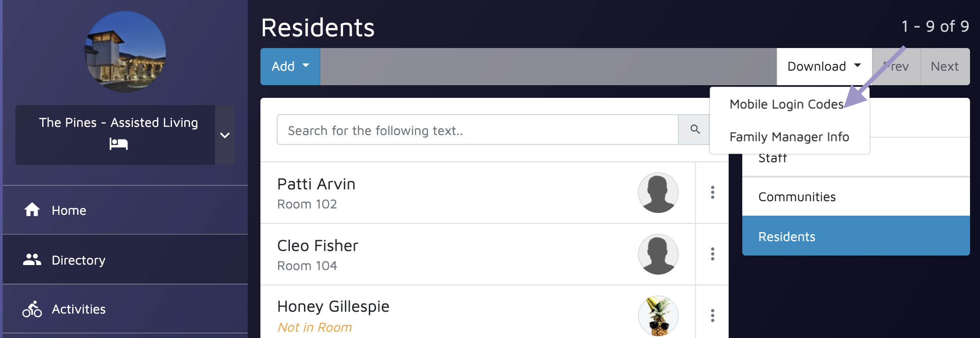Expand the community selector chevron
Screen dimensions: 980x338
[225, 135]
